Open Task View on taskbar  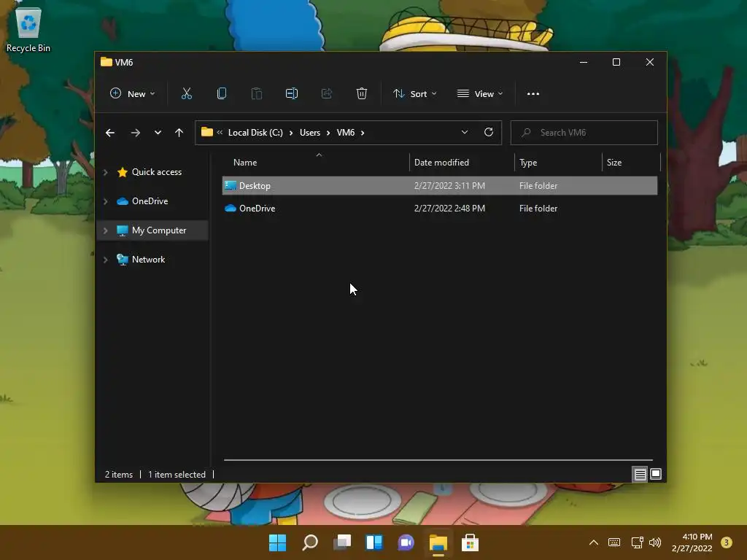[x=342, y=542]
